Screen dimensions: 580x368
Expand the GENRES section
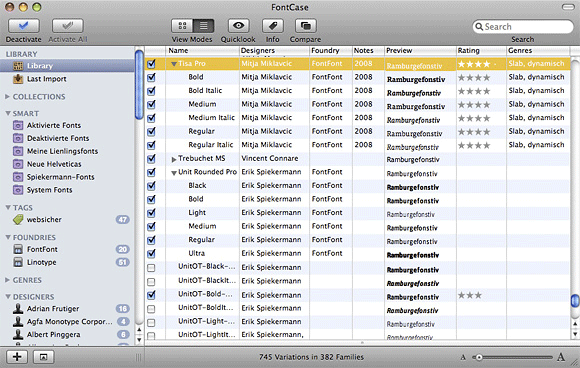click(7, 280)
